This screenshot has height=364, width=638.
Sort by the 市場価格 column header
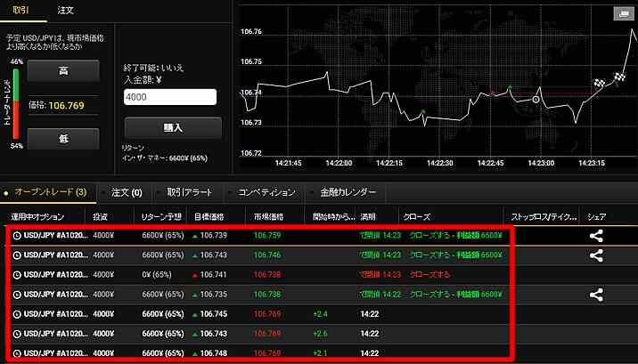coord(268,217)
